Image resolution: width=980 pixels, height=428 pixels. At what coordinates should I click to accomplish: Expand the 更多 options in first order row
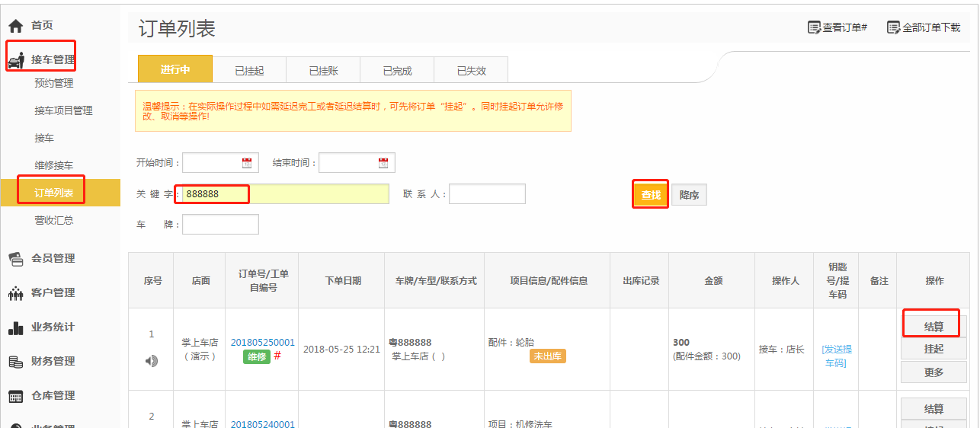(934, 372)
